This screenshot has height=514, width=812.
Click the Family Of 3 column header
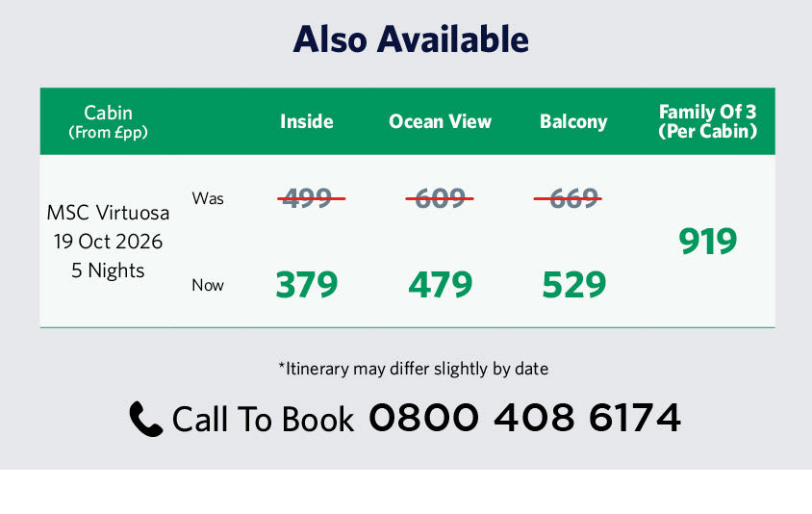click(707, 121)
